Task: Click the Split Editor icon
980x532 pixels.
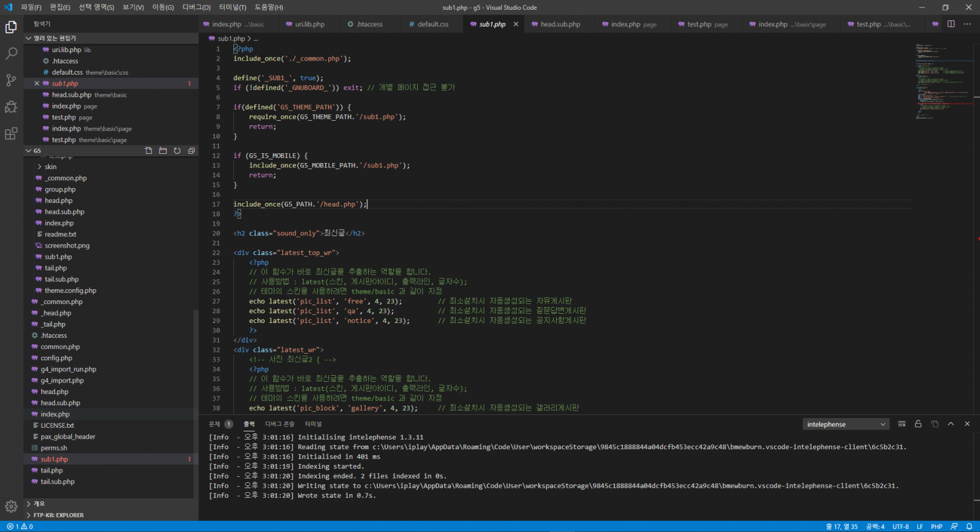Action: [x=951, y=25]
